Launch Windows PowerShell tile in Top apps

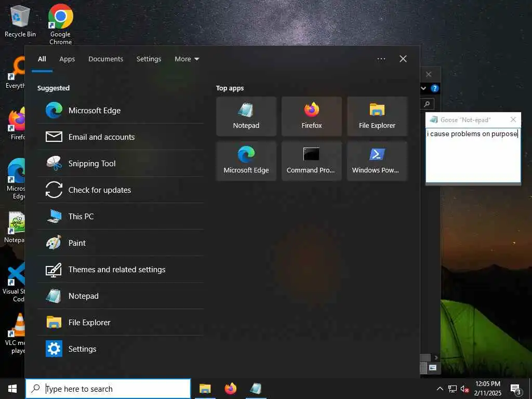pos(377,161)
